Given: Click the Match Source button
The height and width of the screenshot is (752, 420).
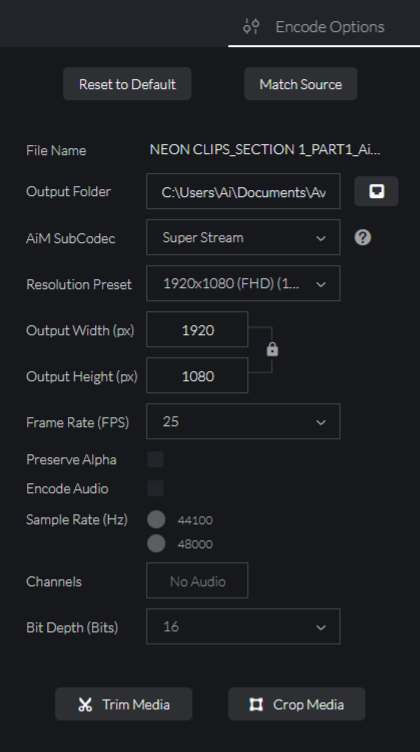Looking at the screenshot, I should pyautogui.click(x=301, y=84).
